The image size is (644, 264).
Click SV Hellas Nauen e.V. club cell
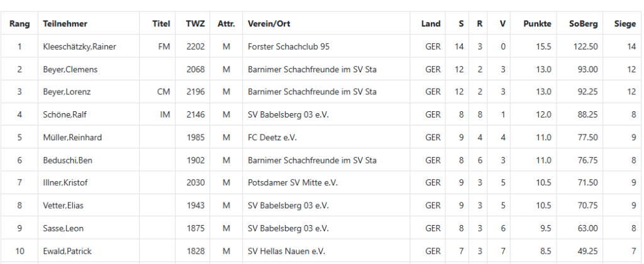pyautogui.click(x=286, y=251)
